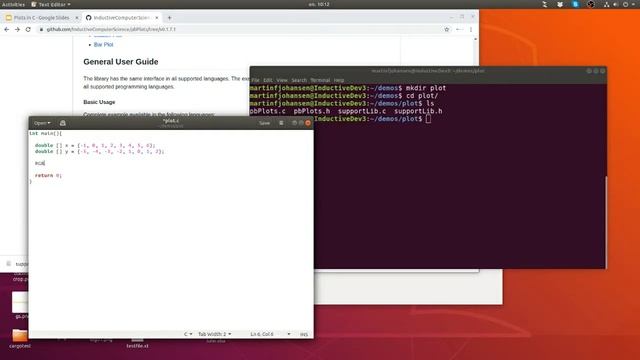Close the Plots in C Google Slides tab
The image size is (640, 360).
pos(76,18)
